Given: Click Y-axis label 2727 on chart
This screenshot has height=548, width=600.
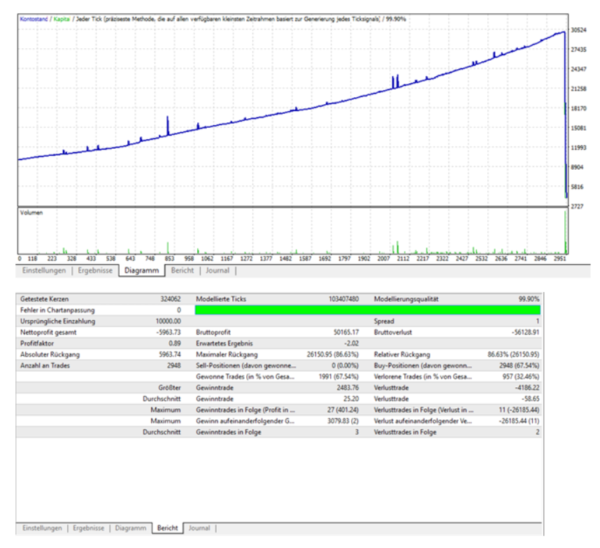Looking at the screenshot, I should (x=577, y=207).
